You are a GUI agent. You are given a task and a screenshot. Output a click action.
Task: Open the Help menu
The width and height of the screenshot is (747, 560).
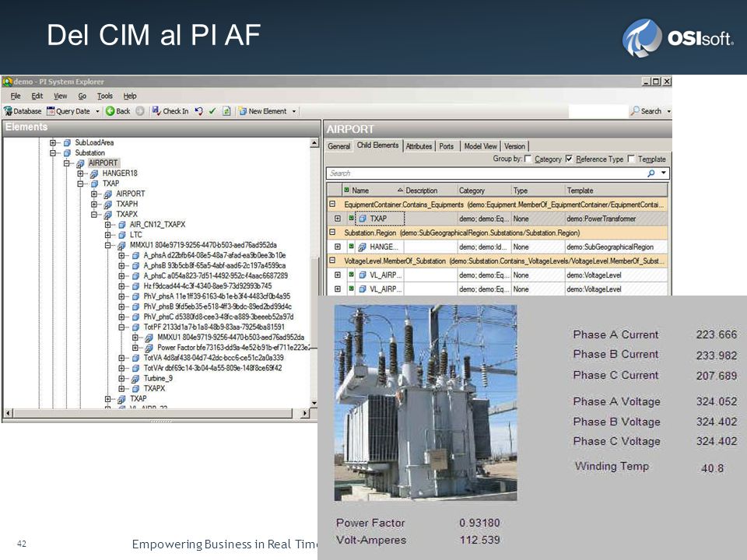point(130,96)
